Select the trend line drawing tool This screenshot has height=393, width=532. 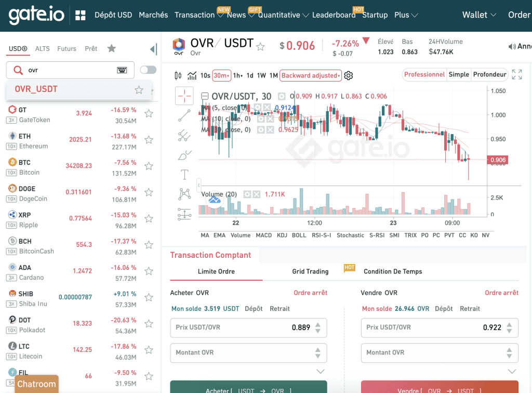pyautogui.click(x=184, y=116)
